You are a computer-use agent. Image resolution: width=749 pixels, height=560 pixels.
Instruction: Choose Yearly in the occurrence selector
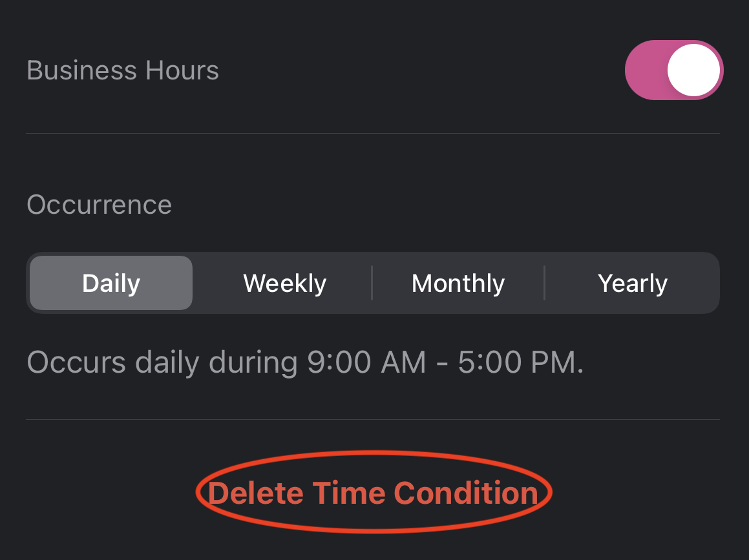pos(633,283)
